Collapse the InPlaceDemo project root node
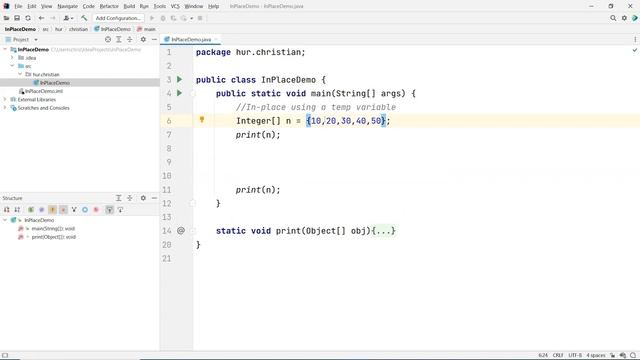640x360 pixels. coord(5,49)
